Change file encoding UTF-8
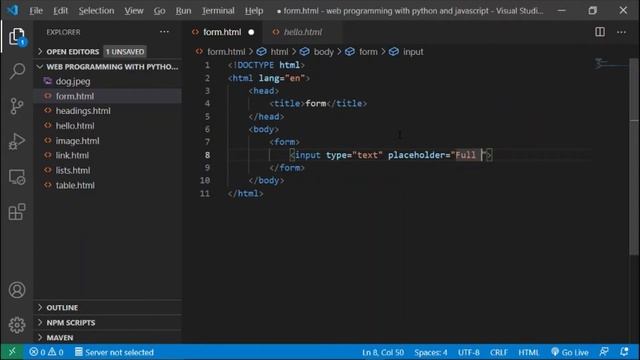This screenshot has width=640, height=360. click(x=469, y=352)
